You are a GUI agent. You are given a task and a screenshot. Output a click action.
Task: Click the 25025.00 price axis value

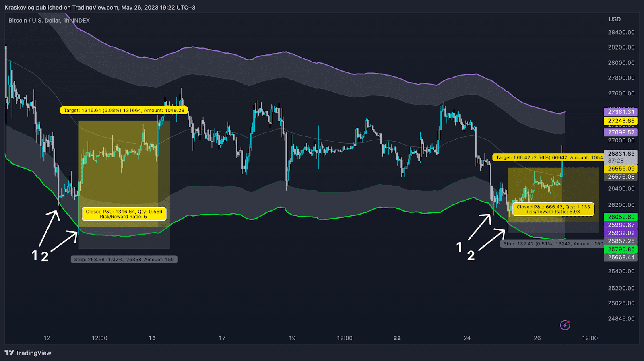click(621, 303)
